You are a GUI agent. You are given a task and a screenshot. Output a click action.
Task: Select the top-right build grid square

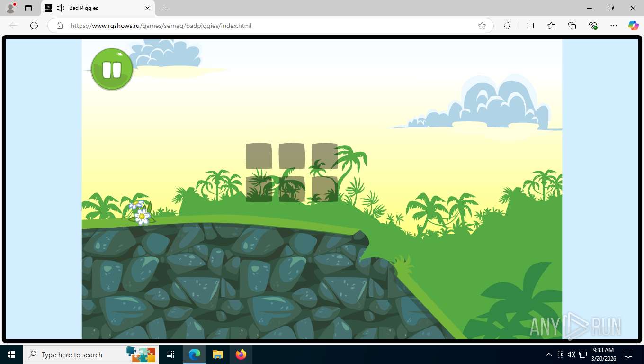click(x=325, y=156)
